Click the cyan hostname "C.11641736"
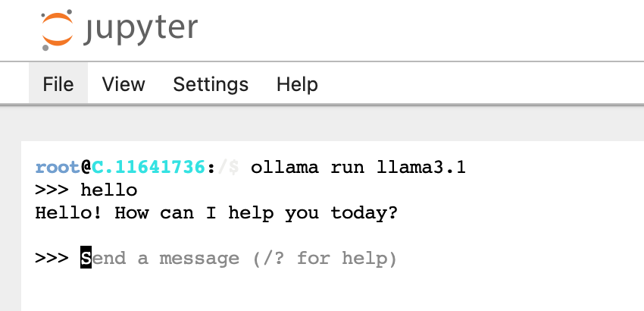Viewport: 644px width, 311px height. (x=148, y=167)
